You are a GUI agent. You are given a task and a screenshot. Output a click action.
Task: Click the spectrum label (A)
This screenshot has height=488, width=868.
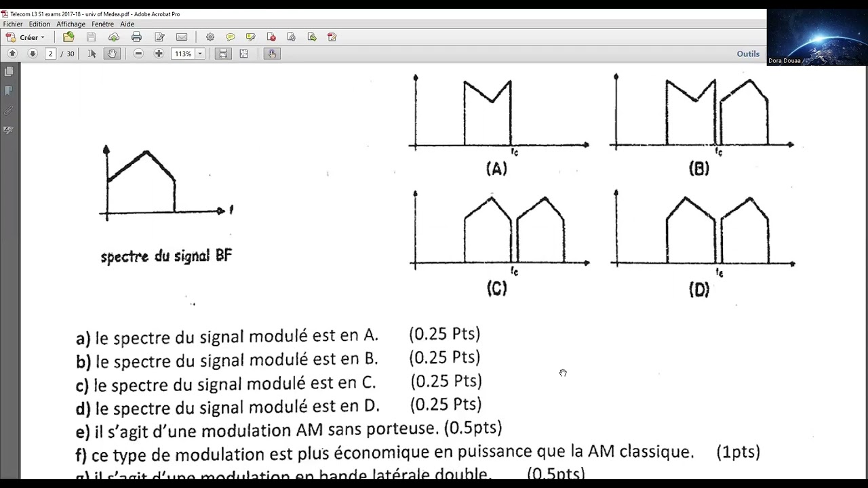[x=496, y=169]
